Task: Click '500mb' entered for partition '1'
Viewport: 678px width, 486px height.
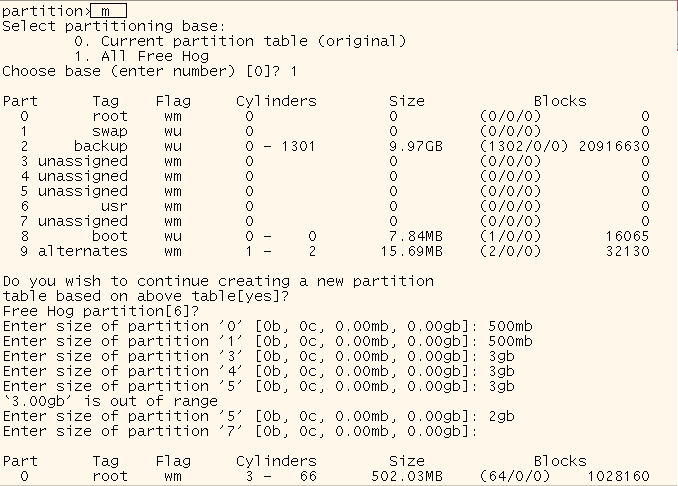Action: [510, 342]
